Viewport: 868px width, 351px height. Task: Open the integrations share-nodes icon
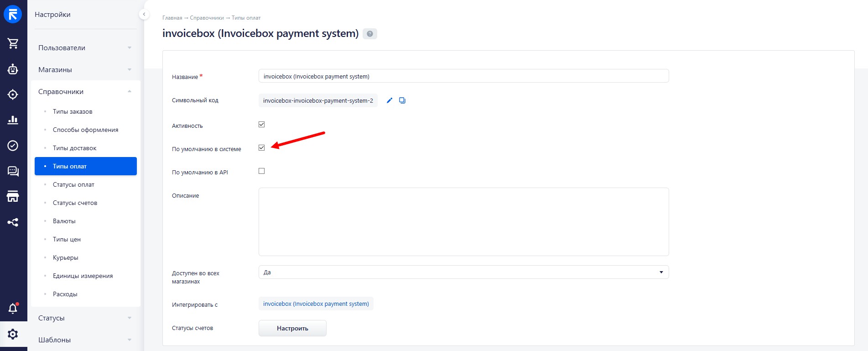pyautogui.click(x=13, y=222)
